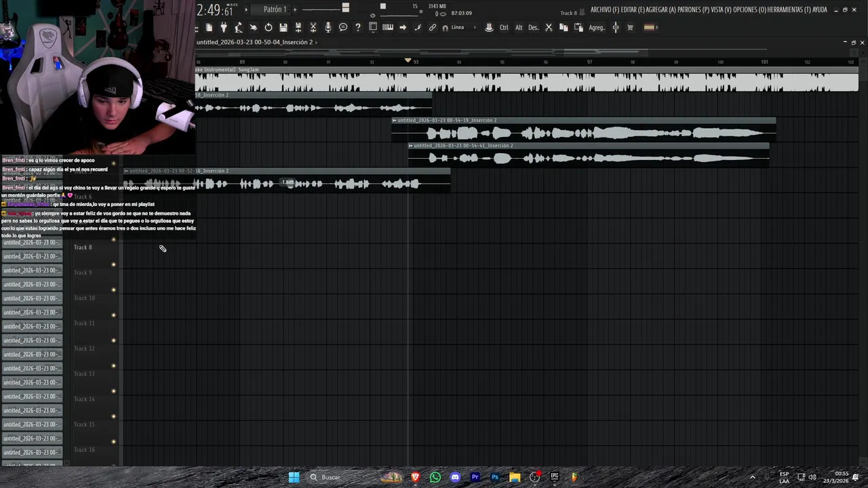The height and width of the screenshot is (488, 868).
Task: Toggle mute dot on Track 9
Action: pos(113,290)
